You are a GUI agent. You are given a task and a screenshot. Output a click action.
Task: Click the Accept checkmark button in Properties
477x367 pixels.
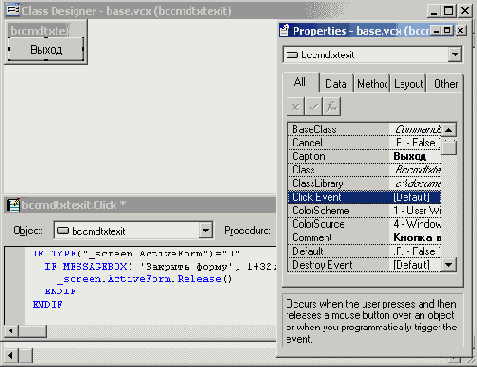(x=314, y=107)
